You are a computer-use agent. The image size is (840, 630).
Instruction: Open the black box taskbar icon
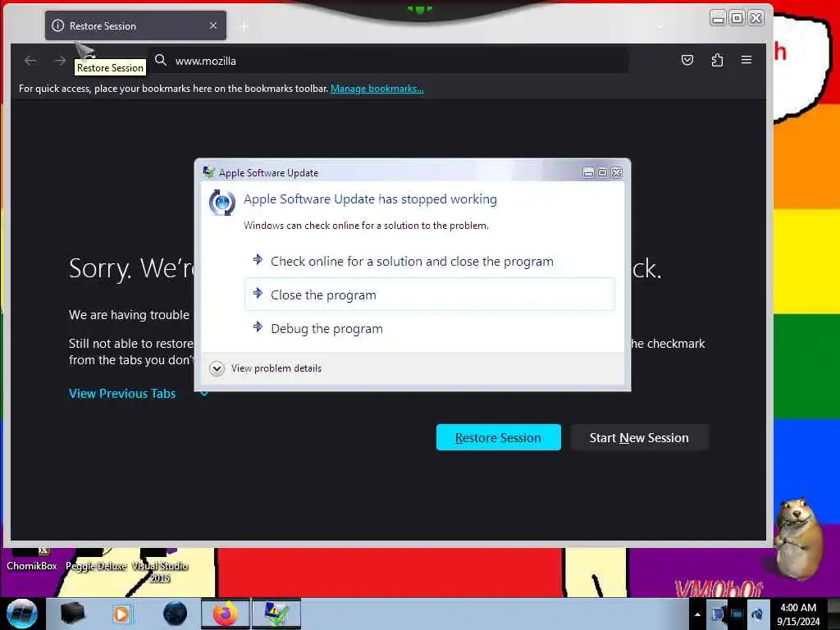72,614
